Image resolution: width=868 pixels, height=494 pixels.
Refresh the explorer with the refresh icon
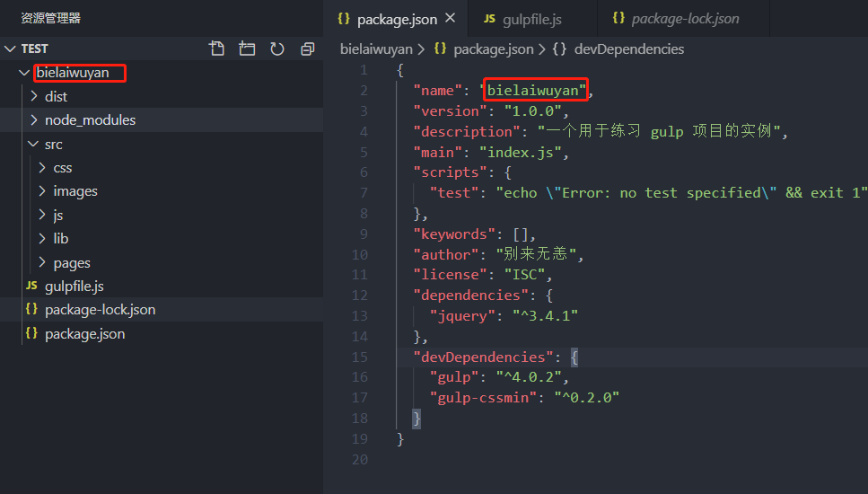pyautogui.click(x=276, y=49)
